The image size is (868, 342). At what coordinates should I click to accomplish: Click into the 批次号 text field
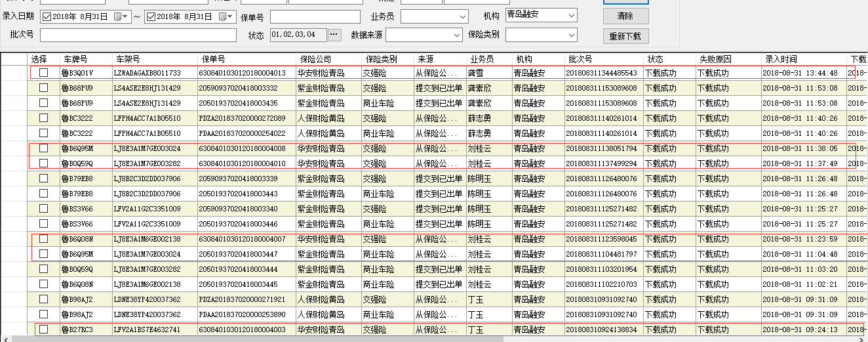click(138, 35)
